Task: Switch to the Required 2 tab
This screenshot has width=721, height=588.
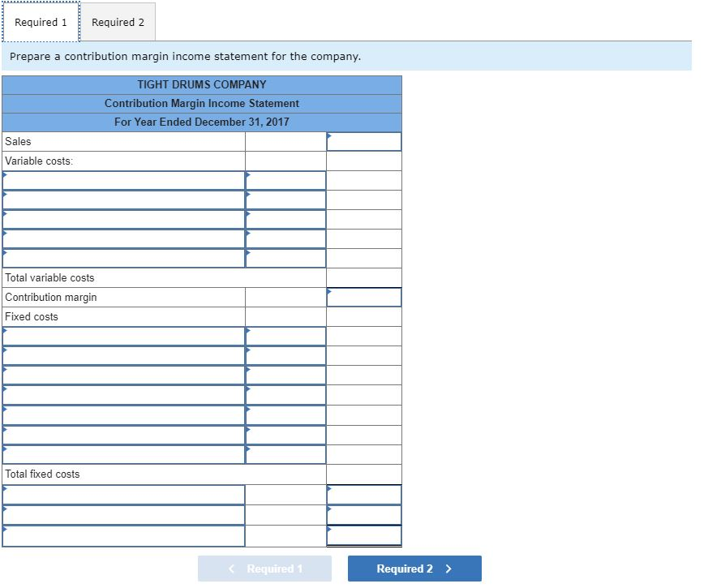Action: point(118,22)
